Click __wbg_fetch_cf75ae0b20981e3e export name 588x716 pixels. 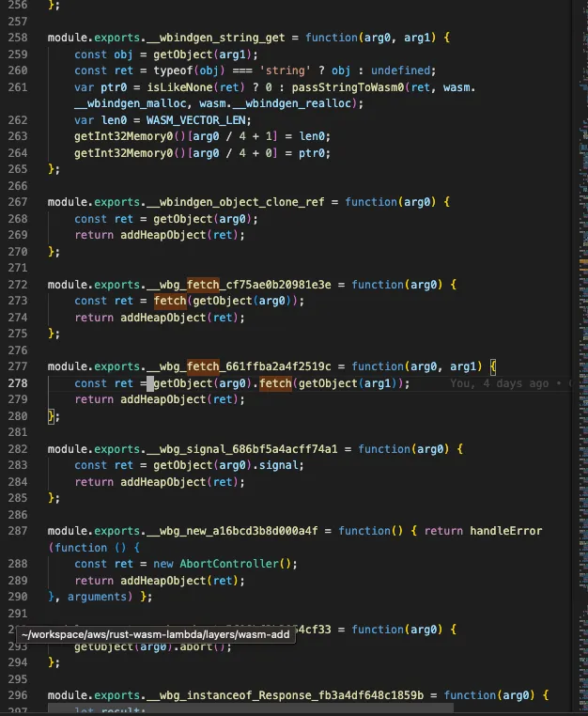pyautogui.click(x=239, y=285)
